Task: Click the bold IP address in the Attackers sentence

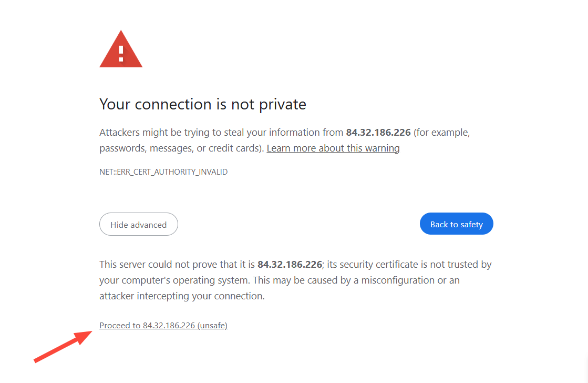Action: coord(378,133)
